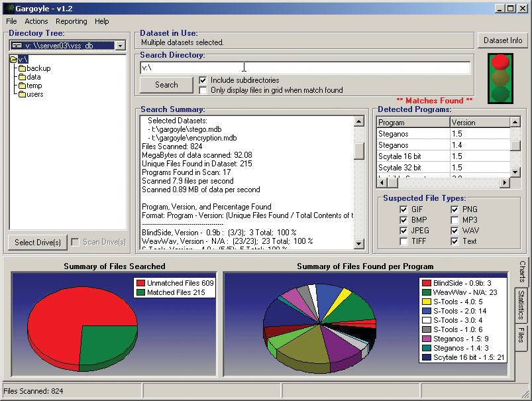The width and height of the screenshot is (532, 401).
Task: Open the Actions menu
Action: click(36, 21)
